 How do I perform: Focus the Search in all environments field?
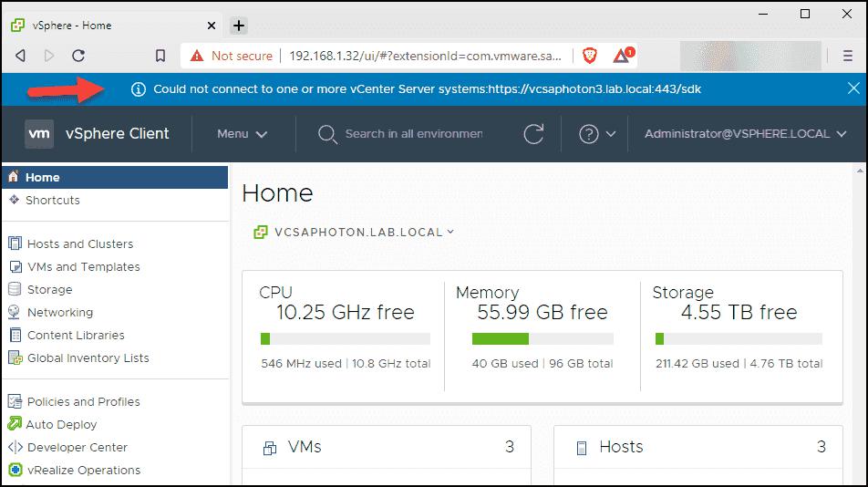point(414,134)
